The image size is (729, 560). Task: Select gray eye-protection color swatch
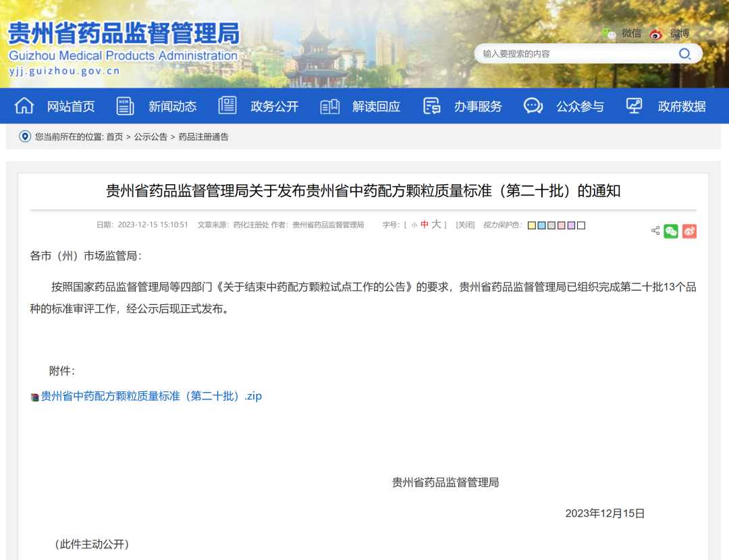551,225
